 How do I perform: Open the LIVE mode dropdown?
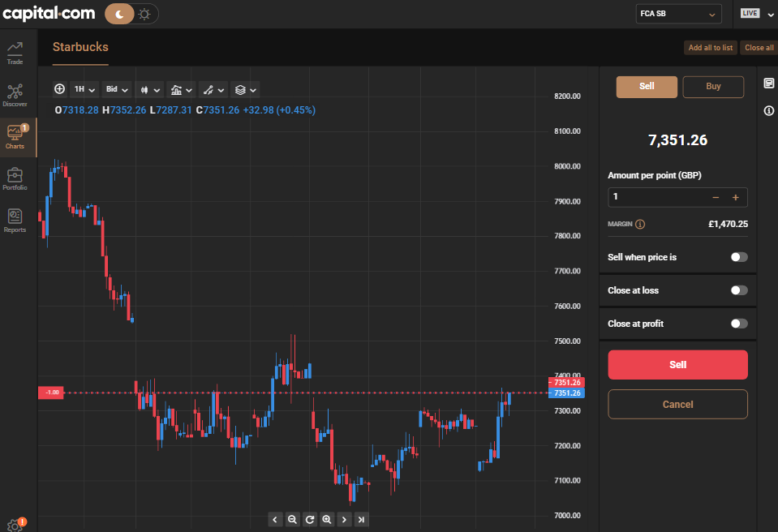pyautogui.click(x=757, y=14)
